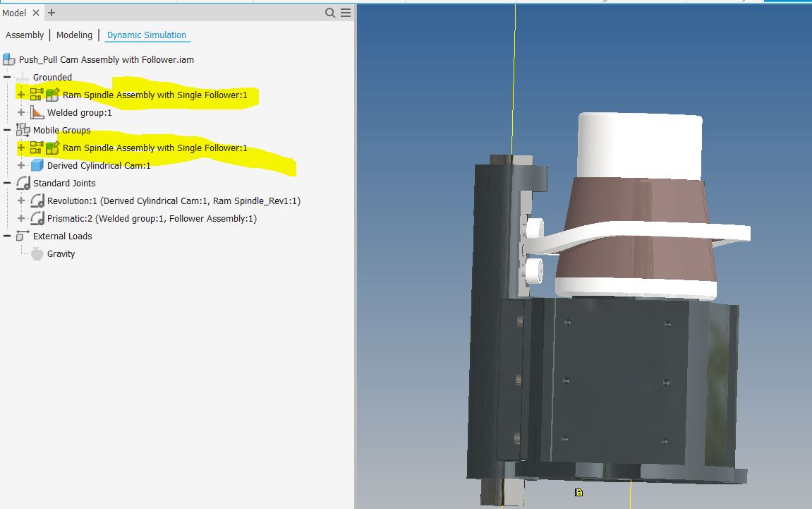Open the browser search magnifier icon
This screenshot has width=812, height=509.
[x=329, y=13]
